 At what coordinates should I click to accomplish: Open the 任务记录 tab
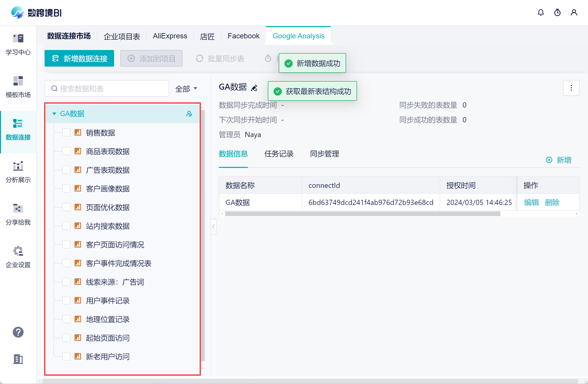(x=279, y=154)
